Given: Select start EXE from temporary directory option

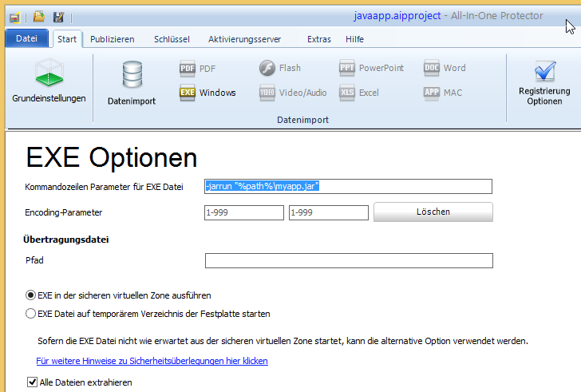Looking at the screenshot, I should [31, 314].
